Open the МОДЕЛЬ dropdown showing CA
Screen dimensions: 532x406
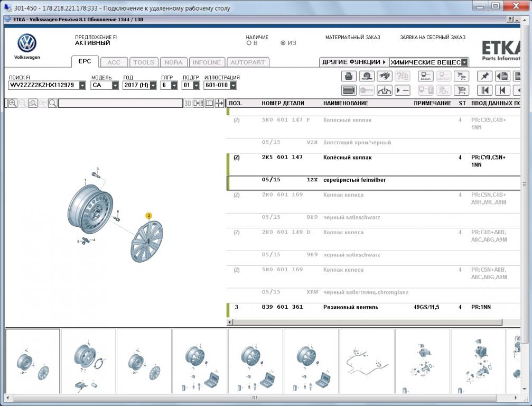pyautogui.click(x=115, y=85)
